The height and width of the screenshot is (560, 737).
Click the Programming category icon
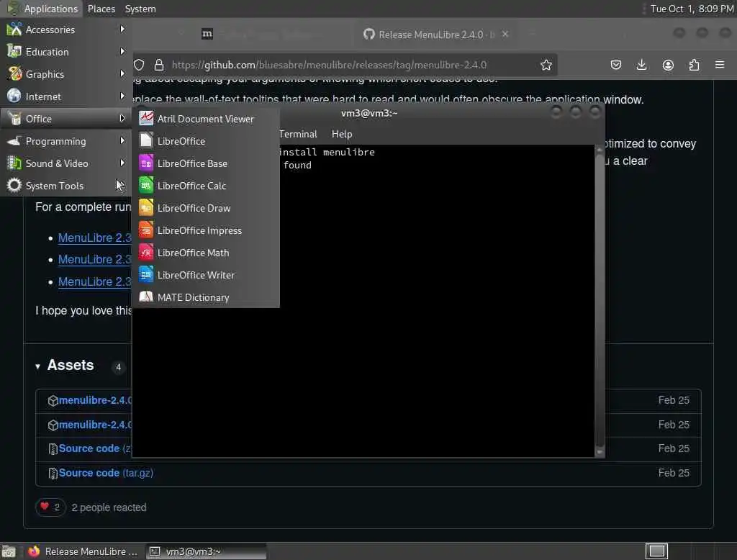[14, 141]
